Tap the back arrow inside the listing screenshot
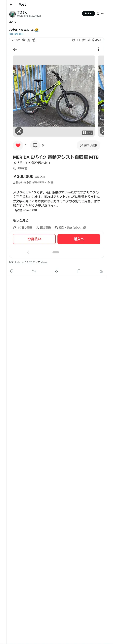 pyautogui.click(x=15, y=49)
